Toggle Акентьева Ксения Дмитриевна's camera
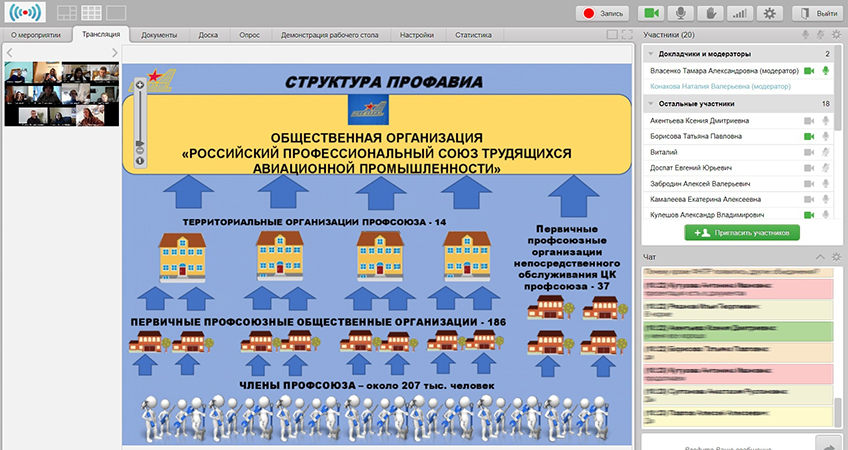Viewport: 848px width, 450px height. [809, 121]
